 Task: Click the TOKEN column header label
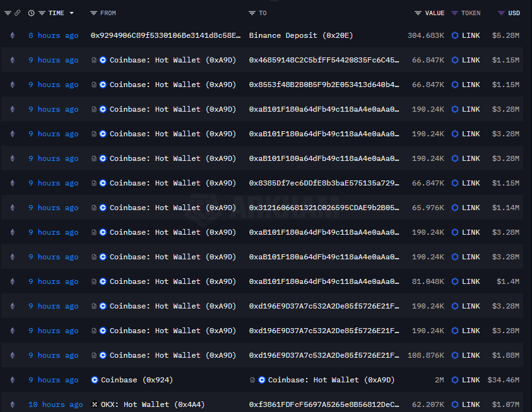tap(471, 13)
